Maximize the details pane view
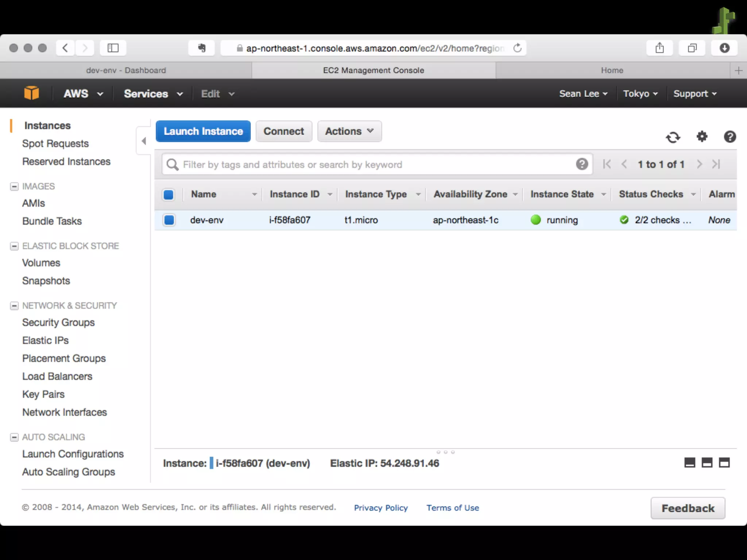 click(724, 463)
